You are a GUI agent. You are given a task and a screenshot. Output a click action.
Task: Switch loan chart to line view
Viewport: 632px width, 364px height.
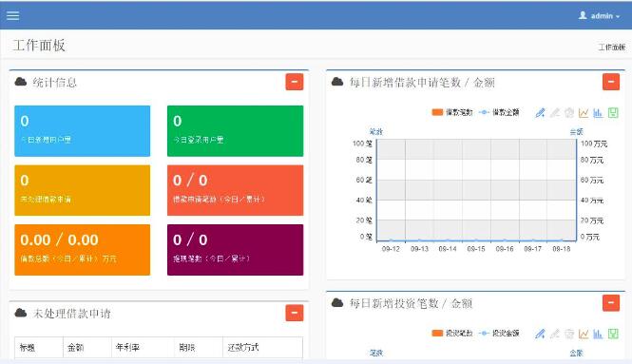(584, 113)
